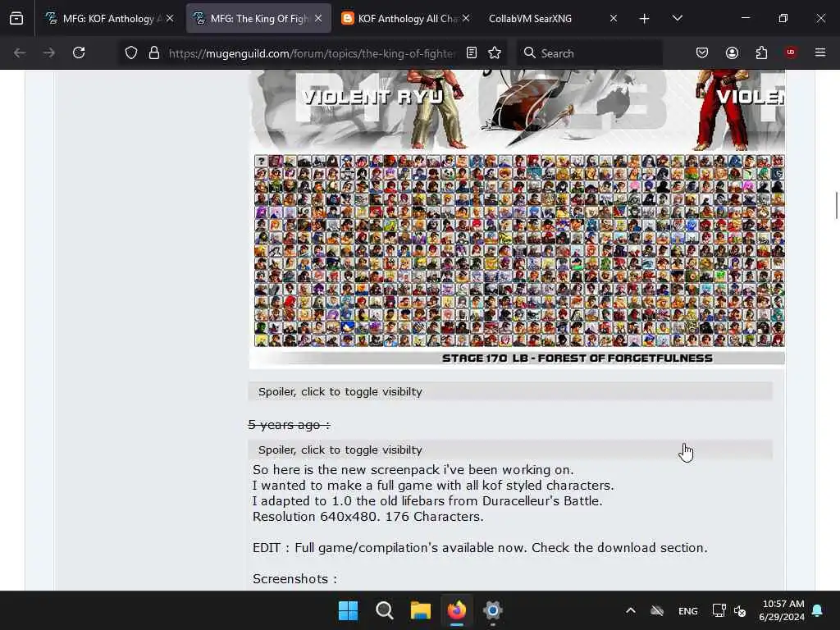840x630 pixels.
Task: Open network status tray icon
Action: [x=719, y=610]
